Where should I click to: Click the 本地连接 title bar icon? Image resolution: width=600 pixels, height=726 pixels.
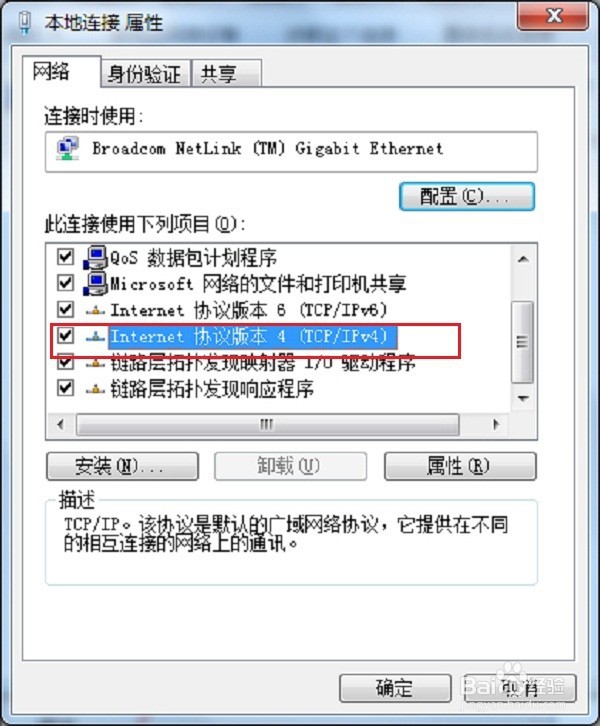pos(25,23)
